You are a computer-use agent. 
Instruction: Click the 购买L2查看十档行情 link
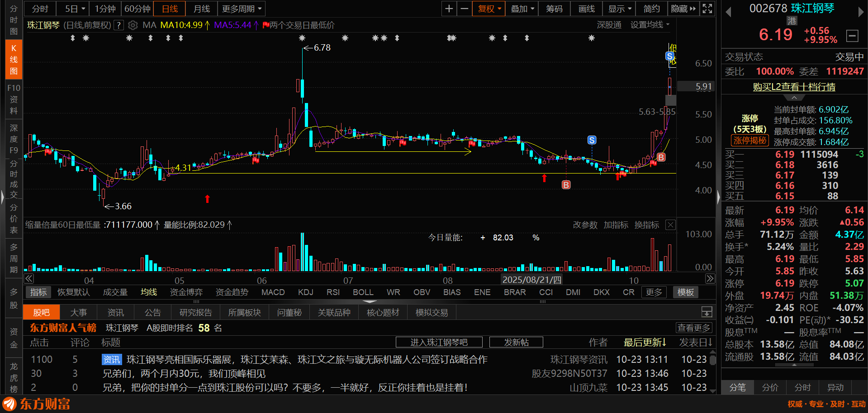click(x=794, y=87)
